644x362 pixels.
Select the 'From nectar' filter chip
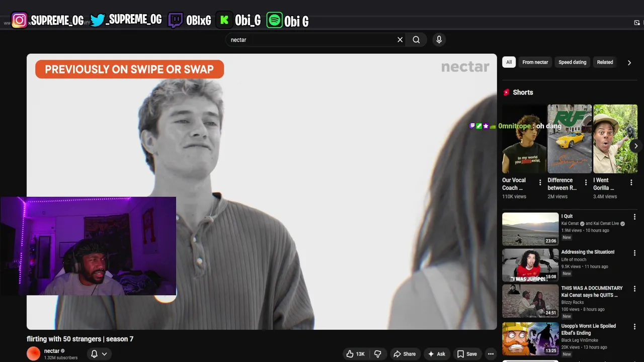pos(535,62)
